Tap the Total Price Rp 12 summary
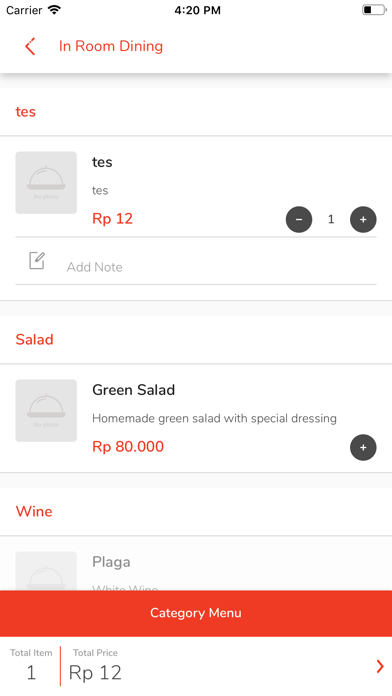This screenshot has height=696, width=392. point(95,666)
